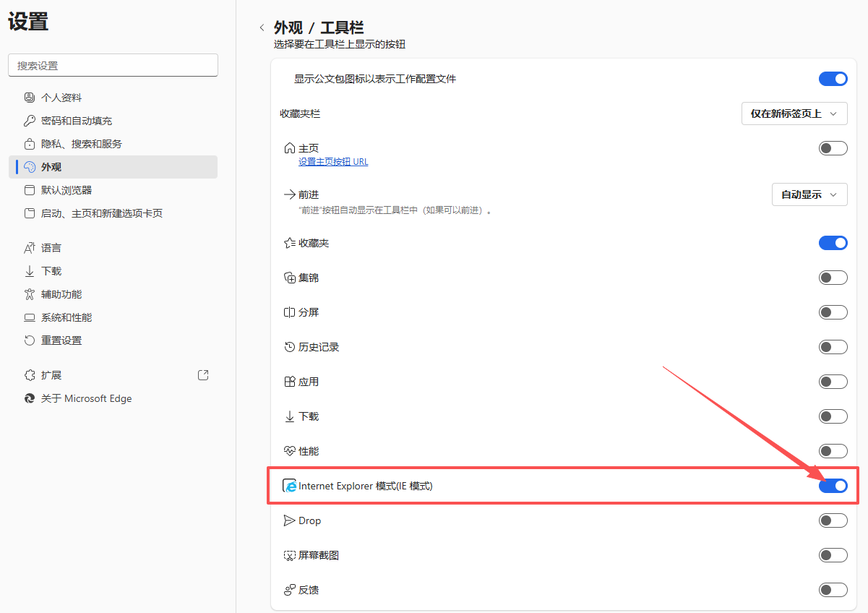
Task: Enable the 历史记录 toggle
Action: (x=833, y=347)
